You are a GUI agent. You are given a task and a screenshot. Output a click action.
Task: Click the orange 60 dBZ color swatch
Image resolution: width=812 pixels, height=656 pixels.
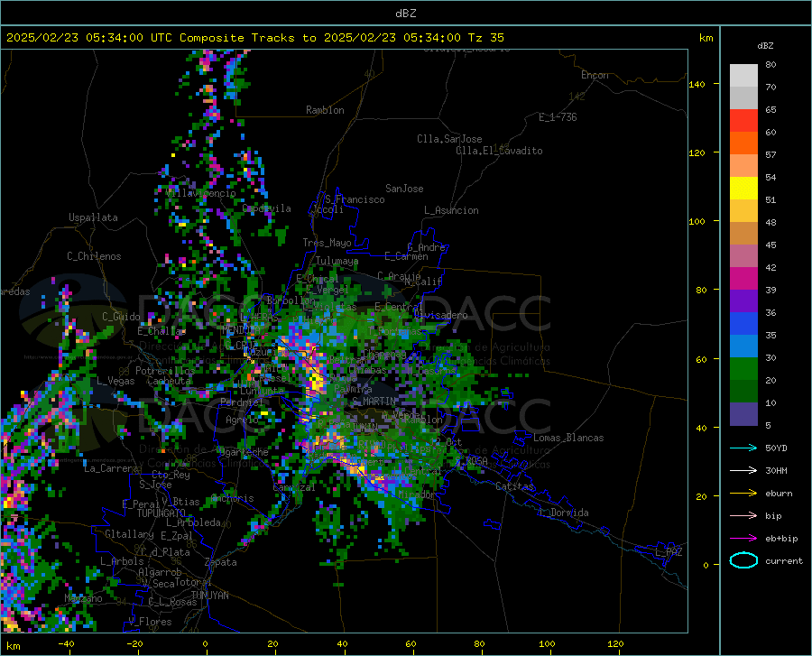(743, 143)
